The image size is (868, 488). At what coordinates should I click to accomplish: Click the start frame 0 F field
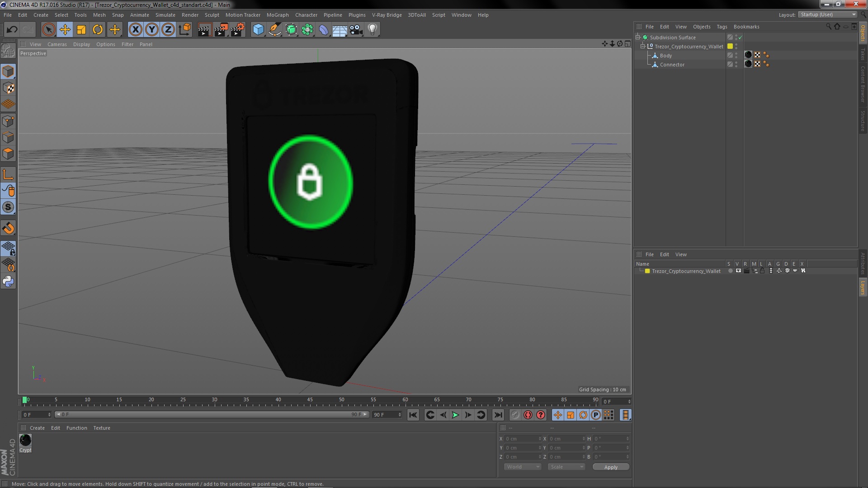(x=37, y=415)
